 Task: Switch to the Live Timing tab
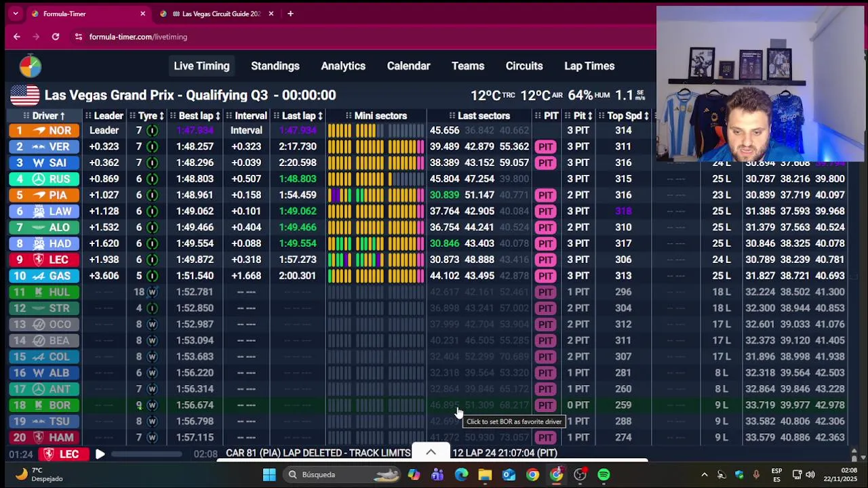(201, 66)
